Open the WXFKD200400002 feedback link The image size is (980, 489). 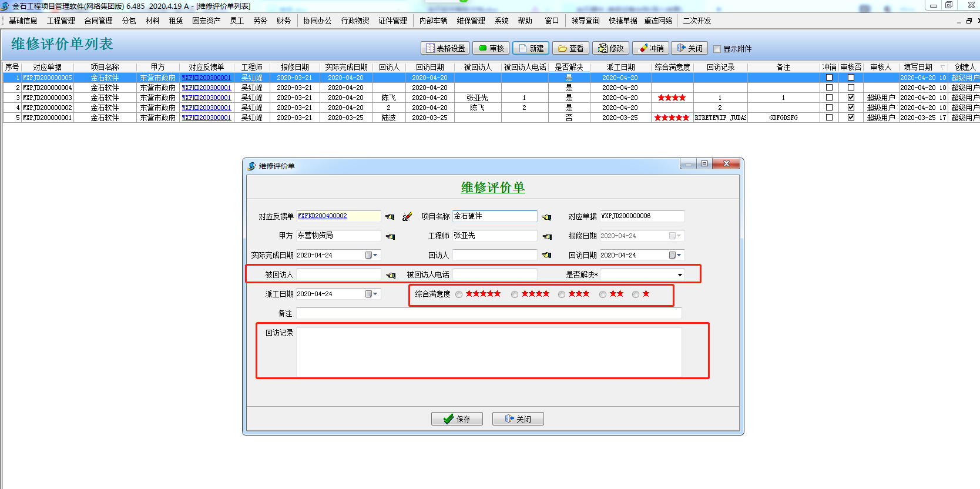pyautogui.click(x=322, y=216)
